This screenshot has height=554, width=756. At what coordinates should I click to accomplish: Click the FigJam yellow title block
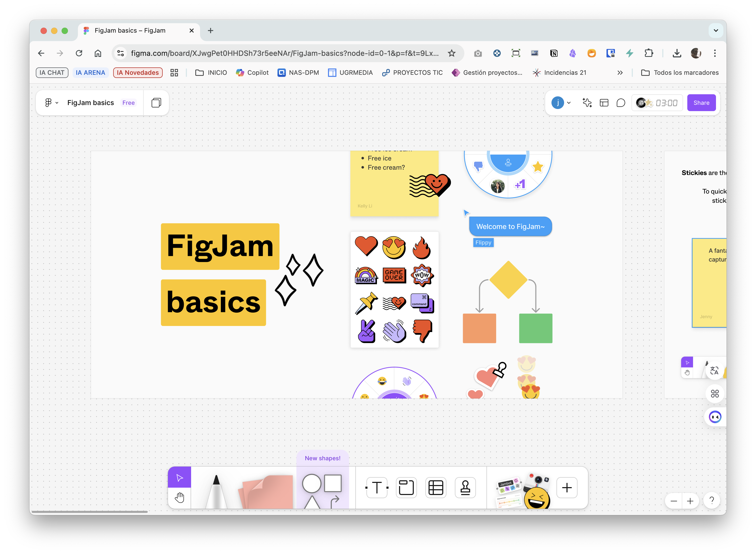(x=220, y=246)
